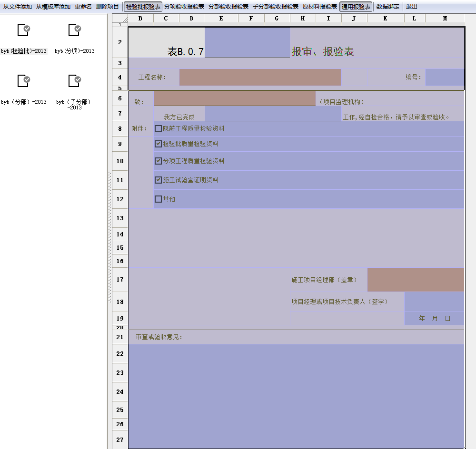
Task: Click the 编号 input cell
Action: [x=445, y=77]
